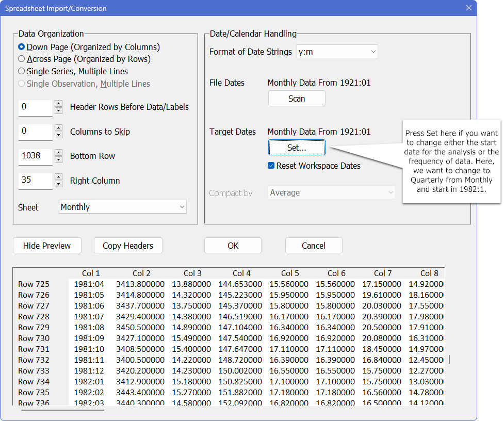The height and width of the screenshot is (421, 504).
Task: Decrease the Bottom Row value
Action: point(58,160)
